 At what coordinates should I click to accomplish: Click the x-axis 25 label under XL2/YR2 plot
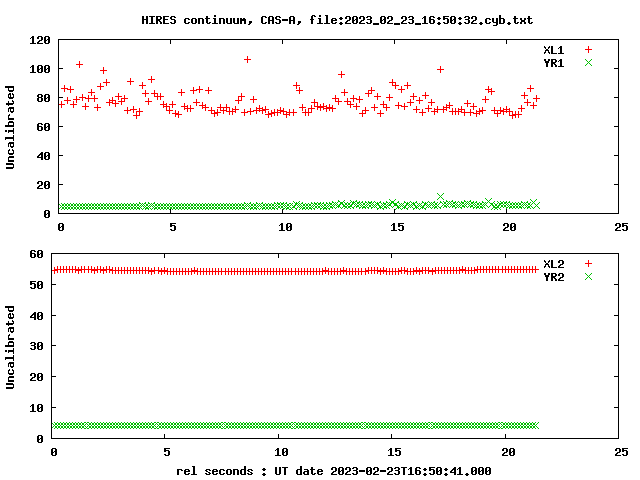click(621, 452)
